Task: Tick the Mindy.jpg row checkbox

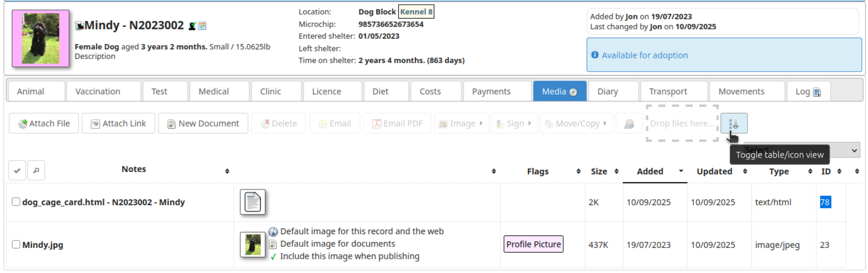Action: [16, 245]
